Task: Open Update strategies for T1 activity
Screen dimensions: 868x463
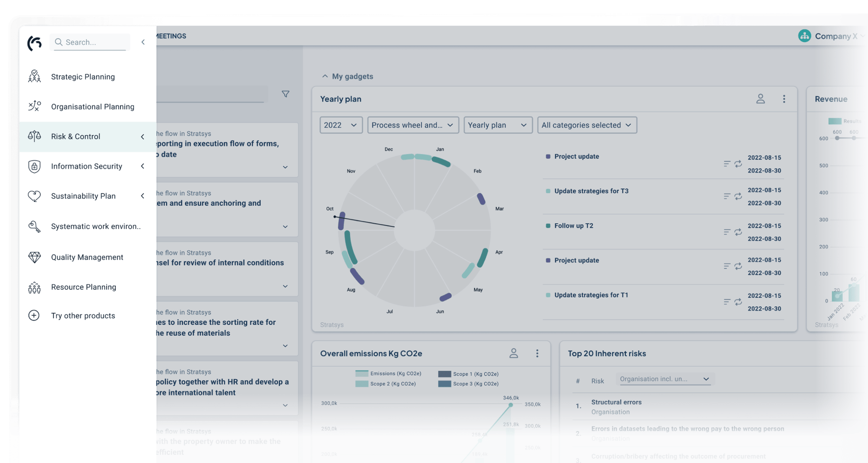Action: coord(591,295)
